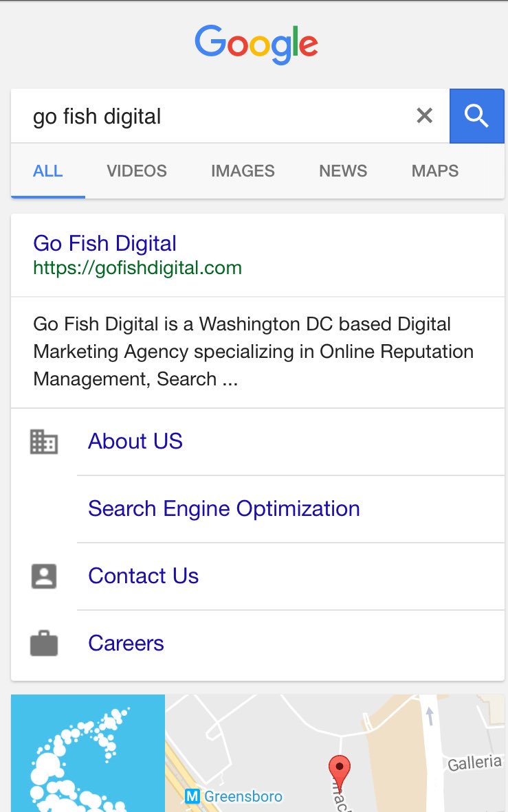This screenshot has width=508, height=812.
Task: Open the Go Fish Digital result title
Action: (104, 243)
